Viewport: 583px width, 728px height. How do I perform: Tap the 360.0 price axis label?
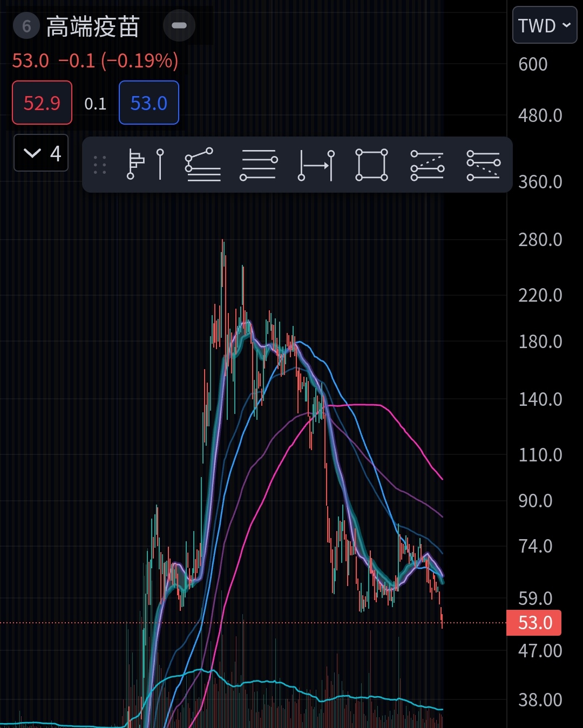point(540,182)
